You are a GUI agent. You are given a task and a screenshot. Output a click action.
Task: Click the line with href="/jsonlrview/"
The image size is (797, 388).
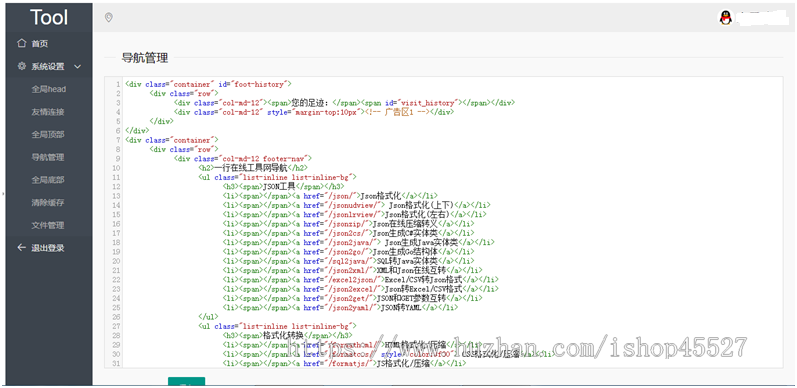(355, 215)
